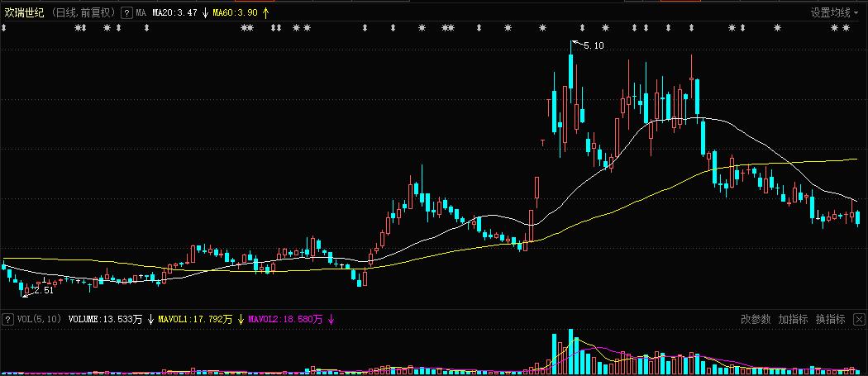Viewport: 868px width, 376px height.
Task: Click the red T marker on the chart
Action: coord(543,143)
